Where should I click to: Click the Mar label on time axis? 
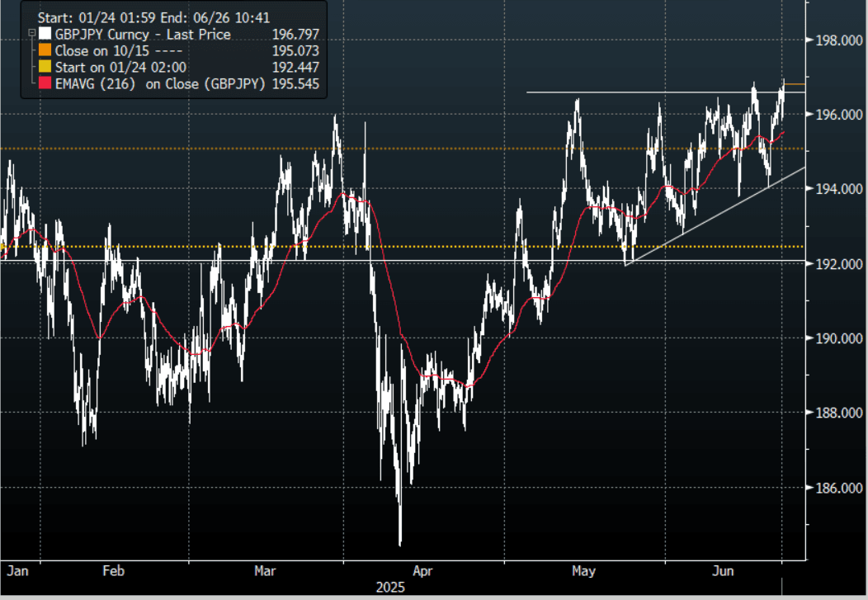tap(266, 570)
